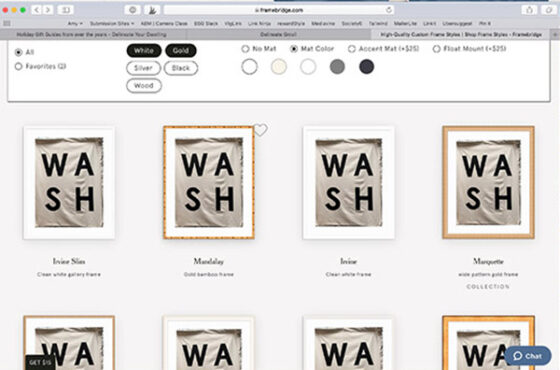Image resolution: width=560 pixels, height=370 pixels.
Task: Reload the framebridge.com page
Action: tap(389, 10)
